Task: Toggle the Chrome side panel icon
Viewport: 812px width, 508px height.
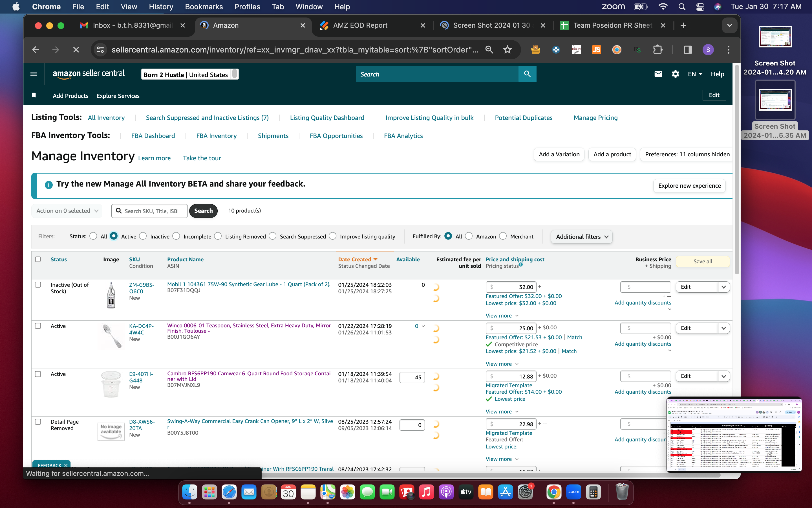Action: coord(688,50)
